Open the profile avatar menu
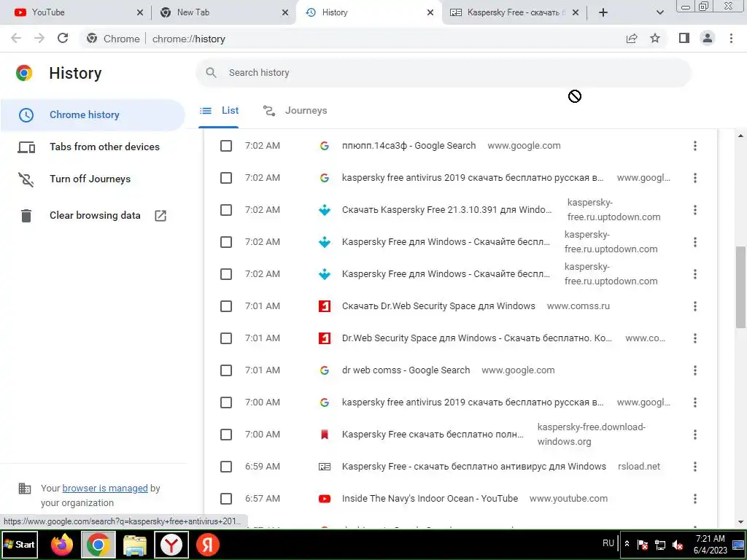Image resolution: width=747 pixels, height=560 pixels. (x=708, y=39)
